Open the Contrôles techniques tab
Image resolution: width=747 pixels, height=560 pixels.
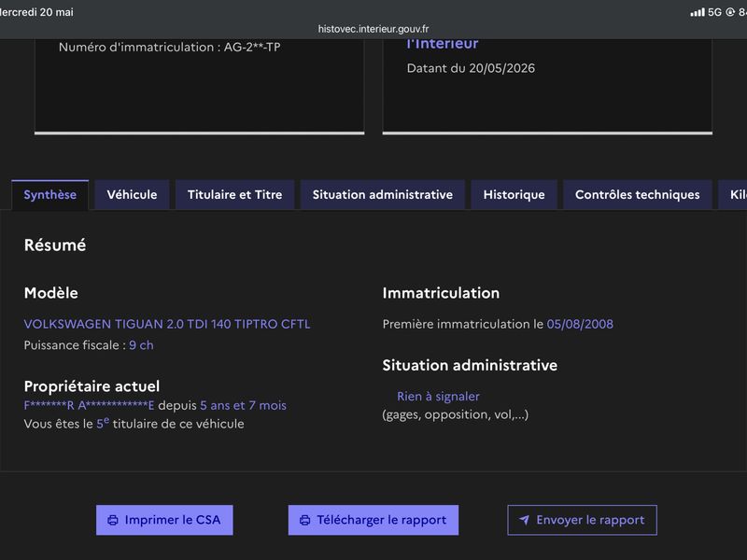(638, 195)
